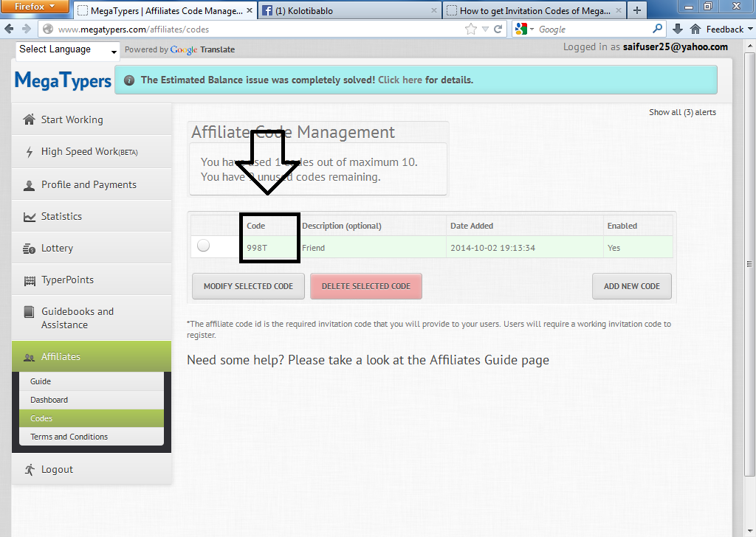Image resolution: width=756 pixels, height=537 pixels.
Task: Click the MegaTypers logo
Action: [x=63, y=80]
